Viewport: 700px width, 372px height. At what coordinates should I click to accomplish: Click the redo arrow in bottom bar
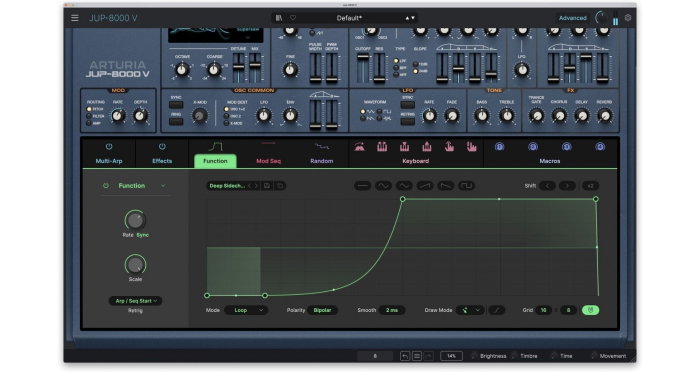(429, 356)
